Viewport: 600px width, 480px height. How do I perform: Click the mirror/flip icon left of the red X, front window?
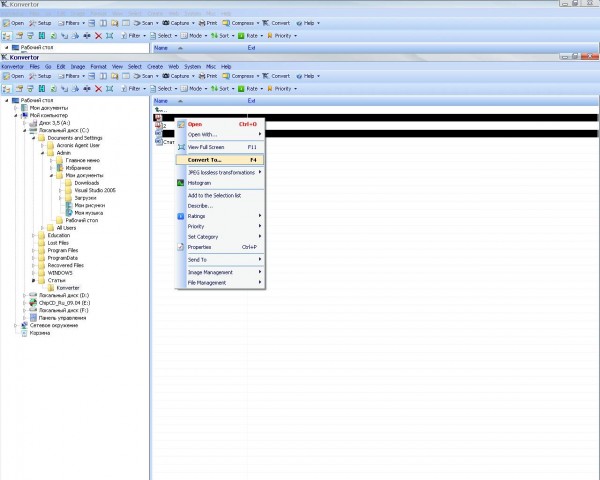87,89
